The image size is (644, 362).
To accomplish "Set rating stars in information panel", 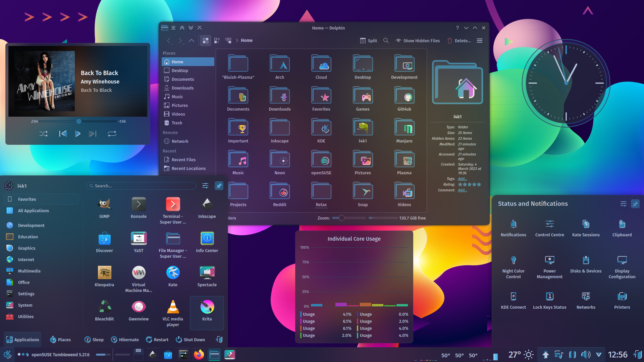I will click(470, 184).
